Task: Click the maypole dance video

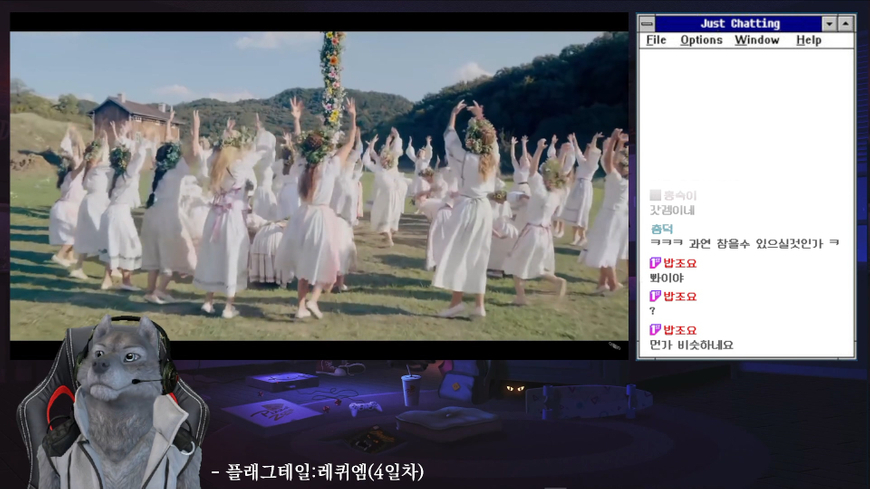Action: point(319,185)
